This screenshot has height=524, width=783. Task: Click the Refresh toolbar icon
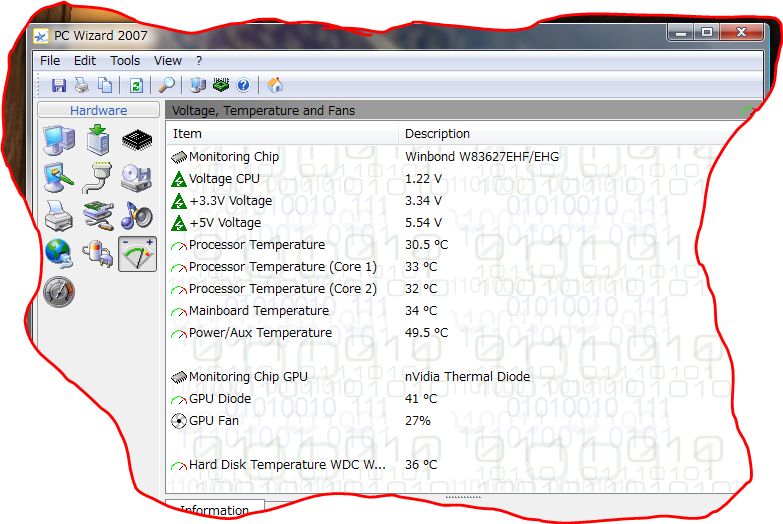136,85
